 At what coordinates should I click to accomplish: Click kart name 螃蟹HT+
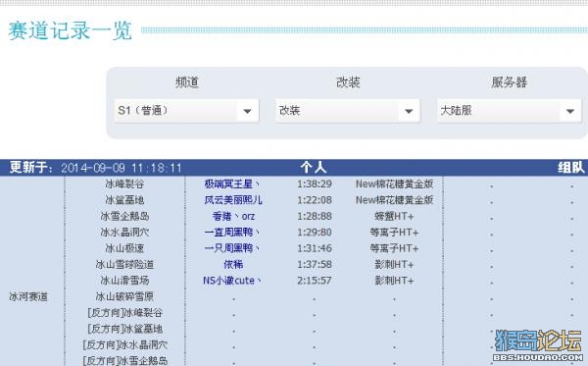pyautogui.click(x=395, y=216)
